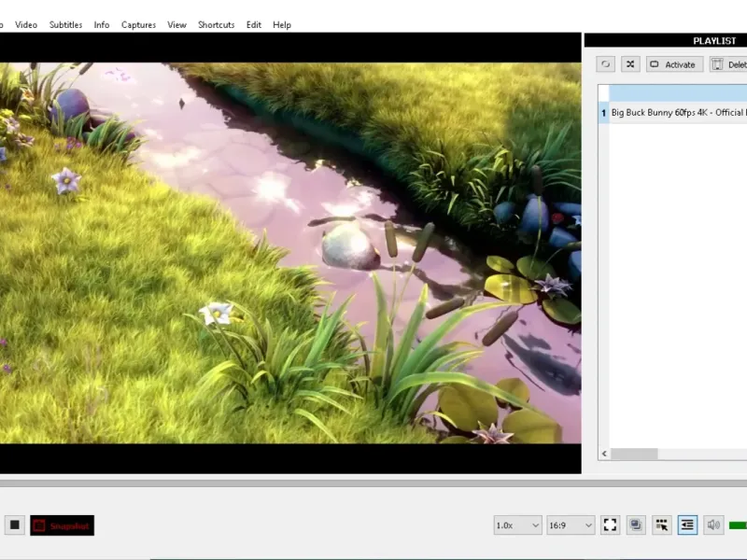Toggle the playlist panel visibility
The height and width of the screenshot is (560, 747).
pyautogui.click(x=688, y=525)
